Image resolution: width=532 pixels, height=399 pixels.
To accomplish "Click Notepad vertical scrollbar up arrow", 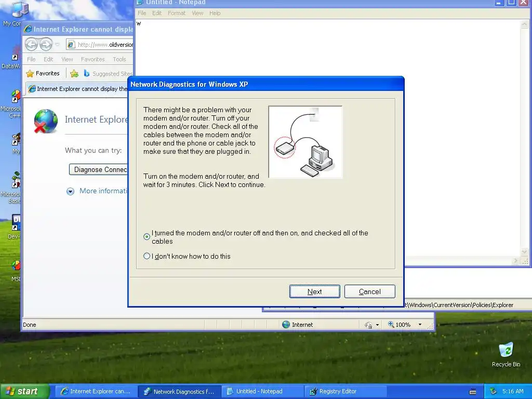I will coord(525,24).
